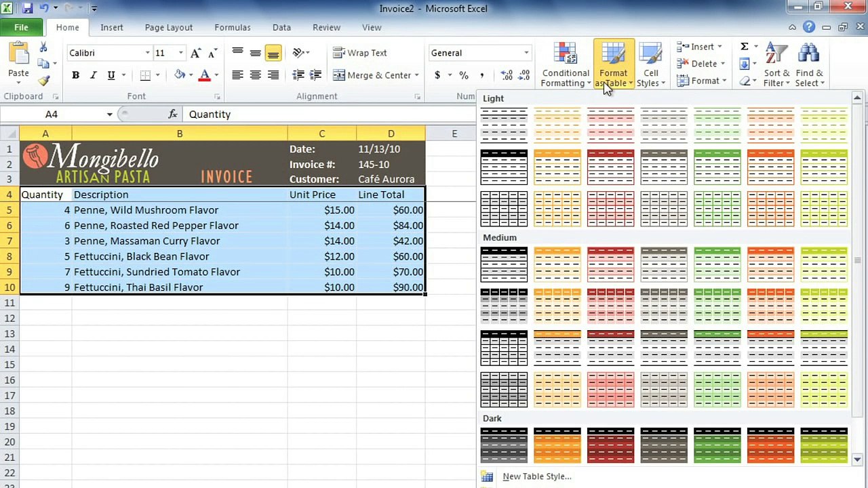Choose first black table style in Dark section
This screenshot has height=488, width=868.
click(504, 445)
